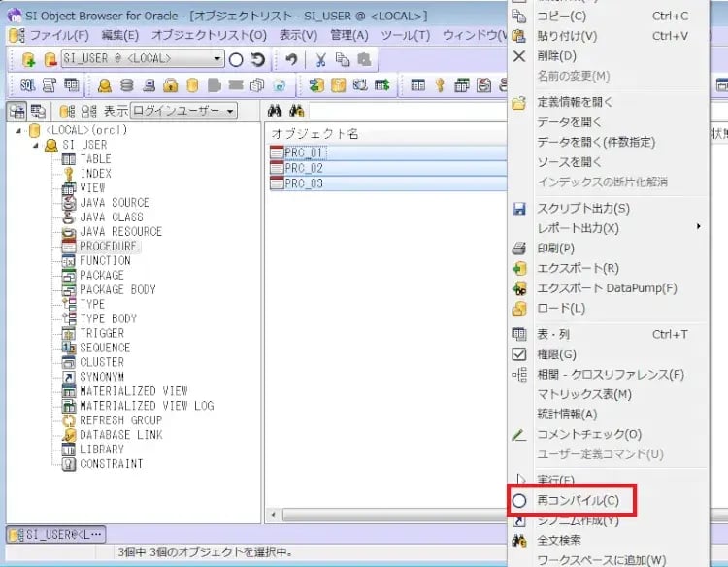Select PRC_02 in the object list

[304, 168]
